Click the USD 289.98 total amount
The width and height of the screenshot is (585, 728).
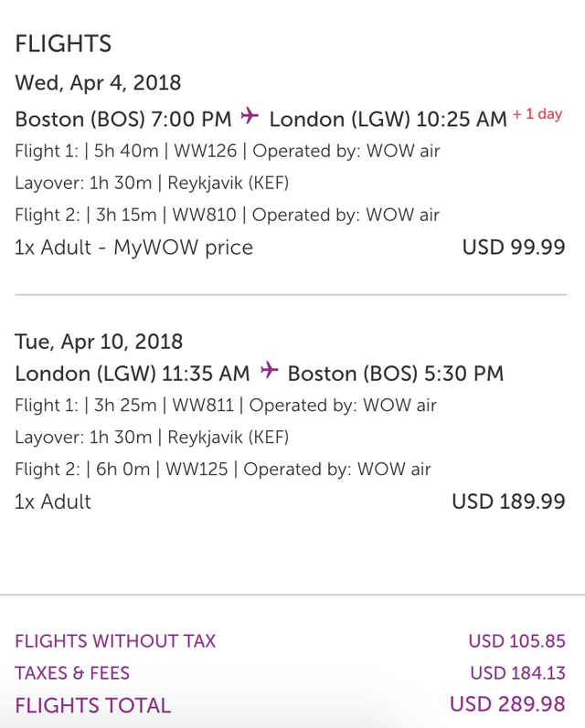tap(507, 704)
